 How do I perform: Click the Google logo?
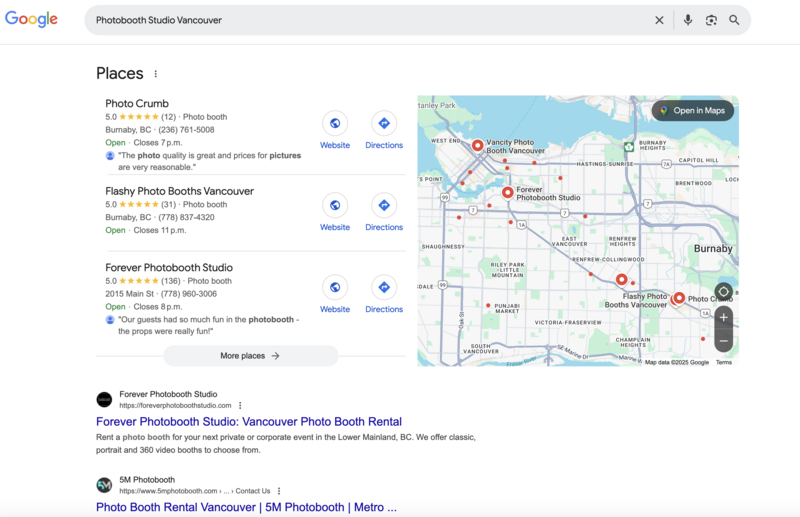tap(31, 19)
